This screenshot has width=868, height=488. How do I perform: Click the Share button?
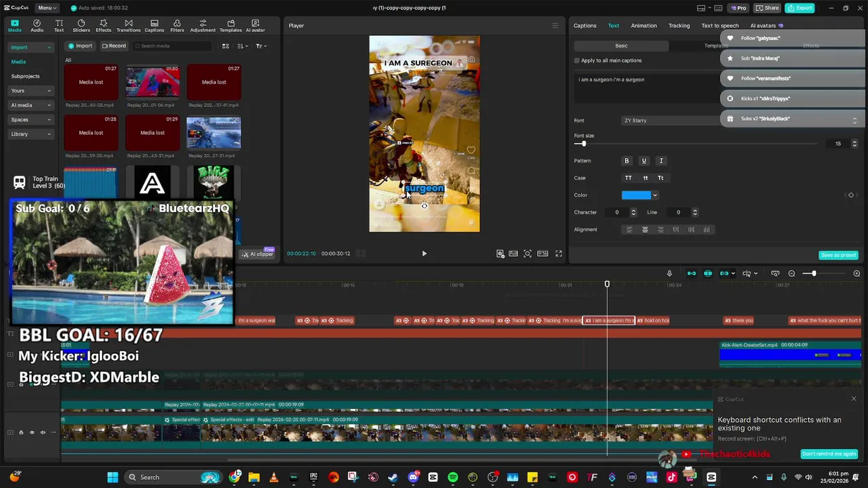coord(768,8)
